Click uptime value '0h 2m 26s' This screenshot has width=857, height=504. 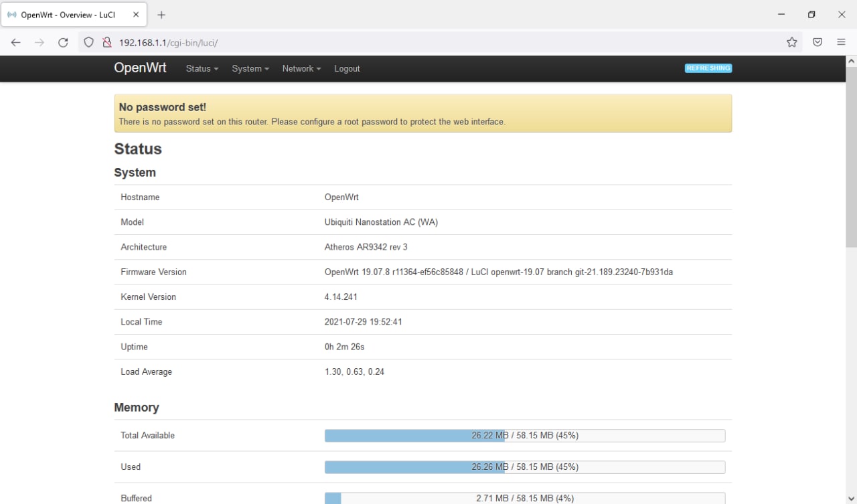coord(344,347)
